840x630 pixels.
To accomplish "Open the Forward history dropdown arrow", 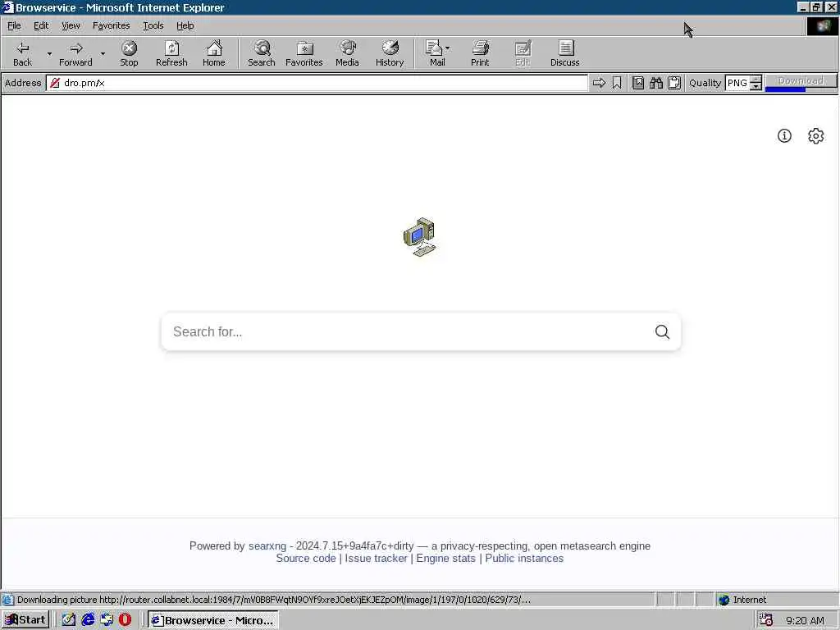I will (103, 53).
